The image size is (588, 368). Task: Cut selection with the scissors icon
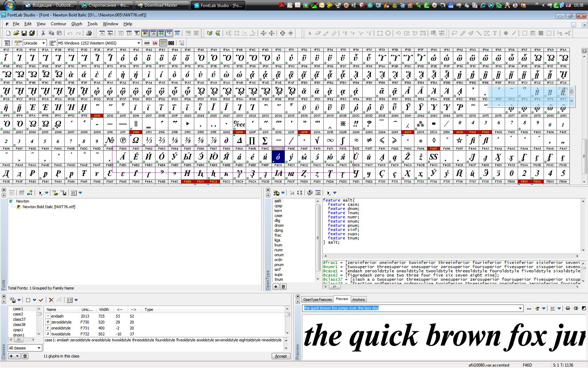[x=43, y=33]
